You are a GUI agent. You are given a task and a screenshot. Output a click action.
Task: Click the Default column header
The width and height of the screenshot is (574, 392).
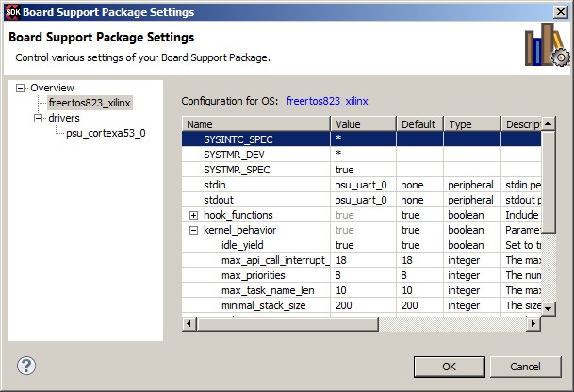(x=419, y=124)
